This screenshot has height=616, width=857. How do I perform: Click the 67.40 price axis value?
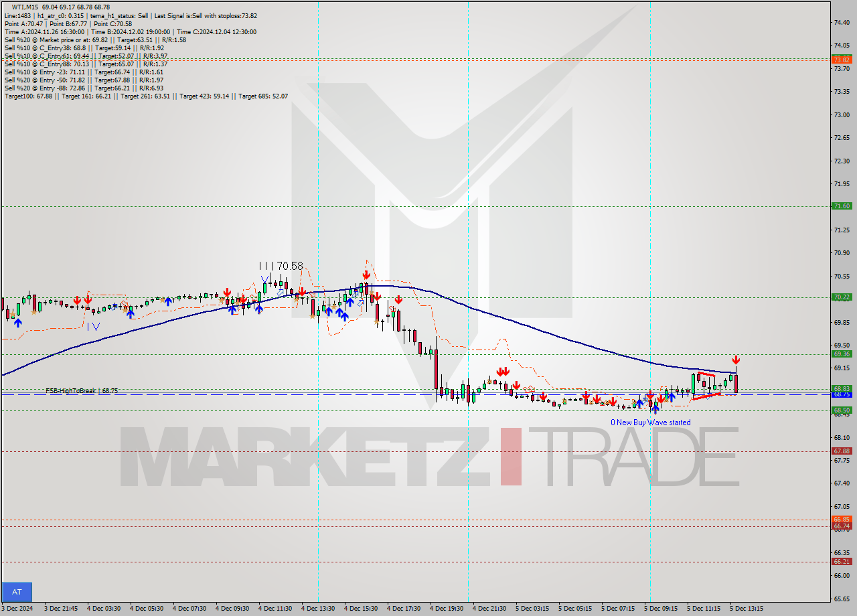[x=842, y=483]
